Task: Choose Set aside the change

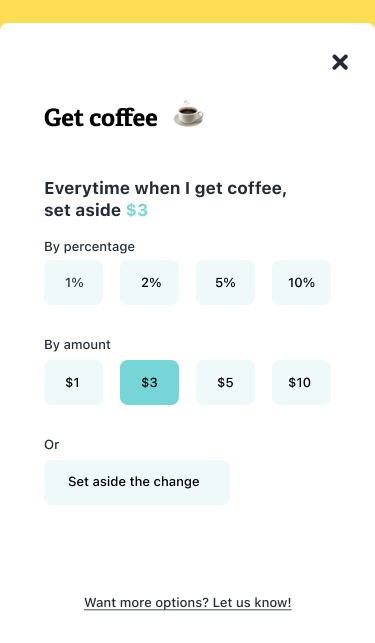Action: [137, 482]
